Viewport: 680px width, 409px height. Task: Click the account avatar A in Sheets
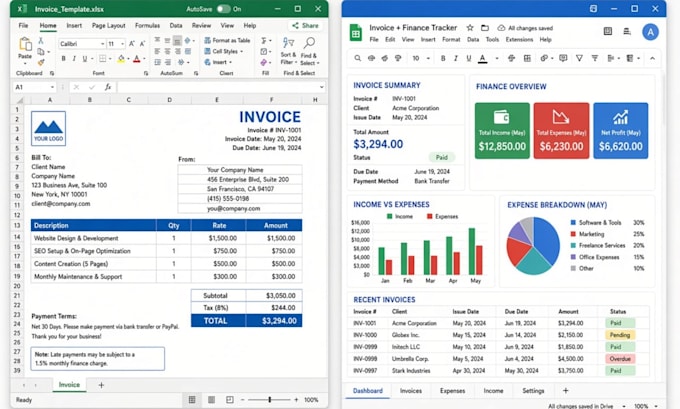[650, 32]
